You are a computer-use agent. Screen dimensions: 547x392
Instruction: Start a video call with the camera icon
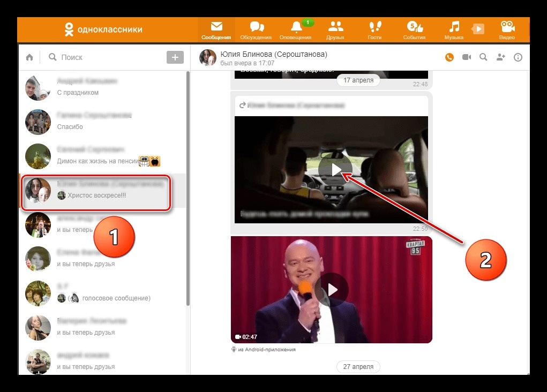click(467, 57)
